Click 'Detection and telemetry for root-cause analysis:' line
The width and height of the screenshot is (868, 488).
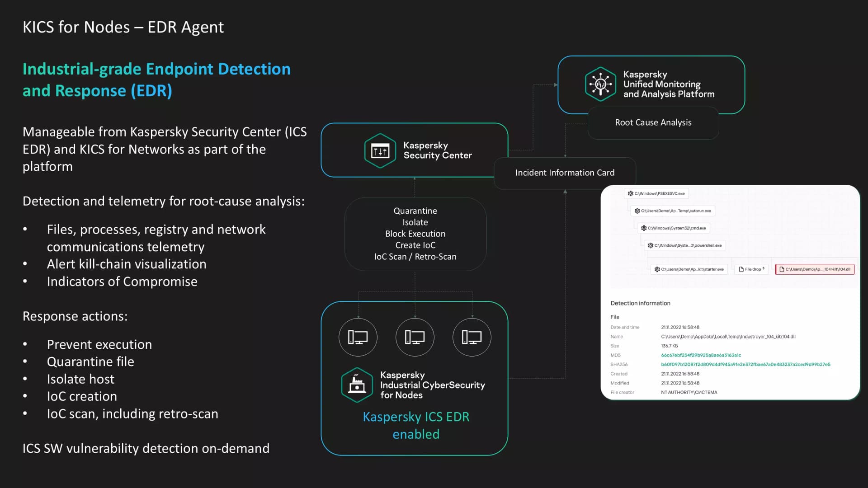coord(164,201)
